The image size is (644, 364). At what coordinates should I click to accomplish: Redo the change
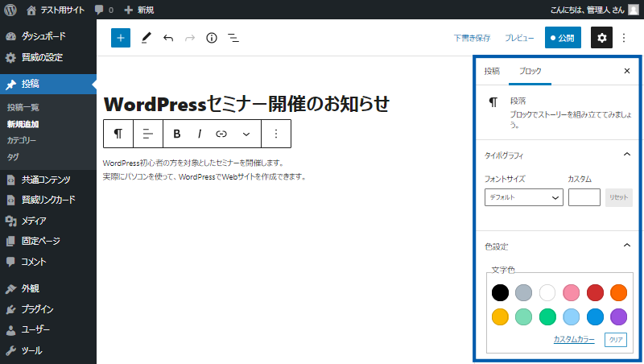tap(190, 38)
